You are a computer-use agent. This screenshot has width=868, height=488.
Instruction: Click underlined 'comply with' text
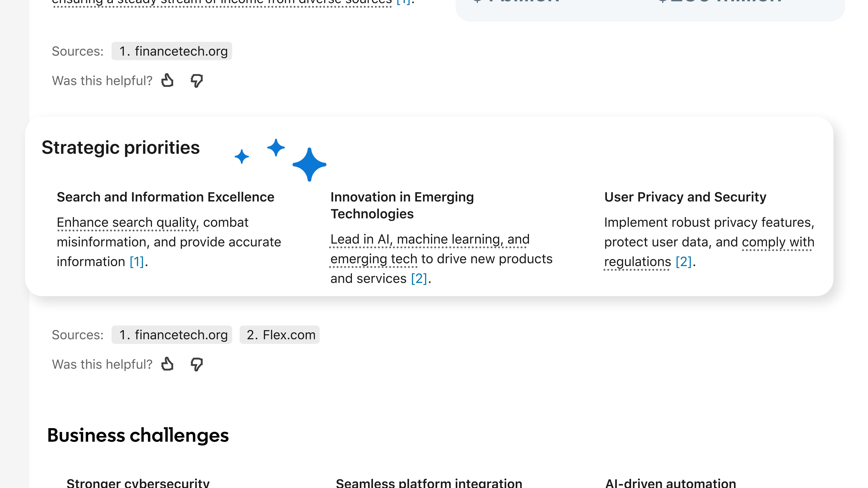pos(778,242)
